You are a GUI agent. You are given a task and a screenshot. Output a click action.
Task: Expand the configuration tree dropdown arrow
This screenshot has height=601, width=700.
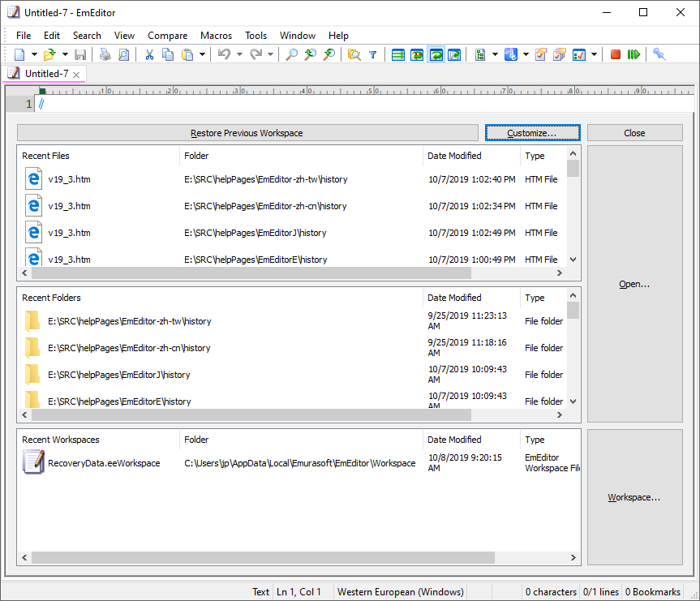pos(495,54)
